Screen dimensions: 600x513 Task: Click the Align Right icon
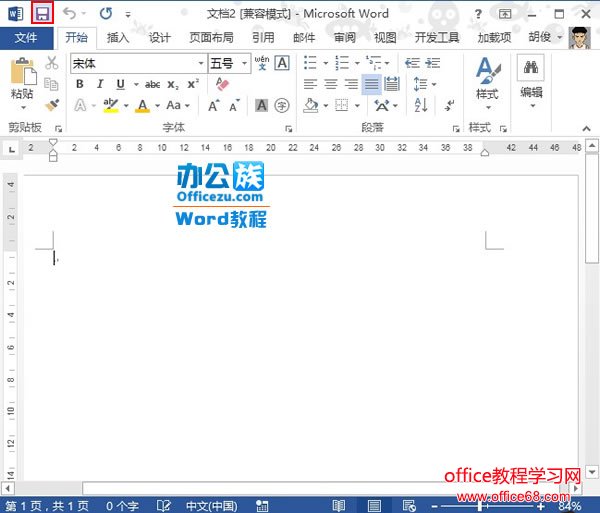pyautogui.click(x=351, y=84)
